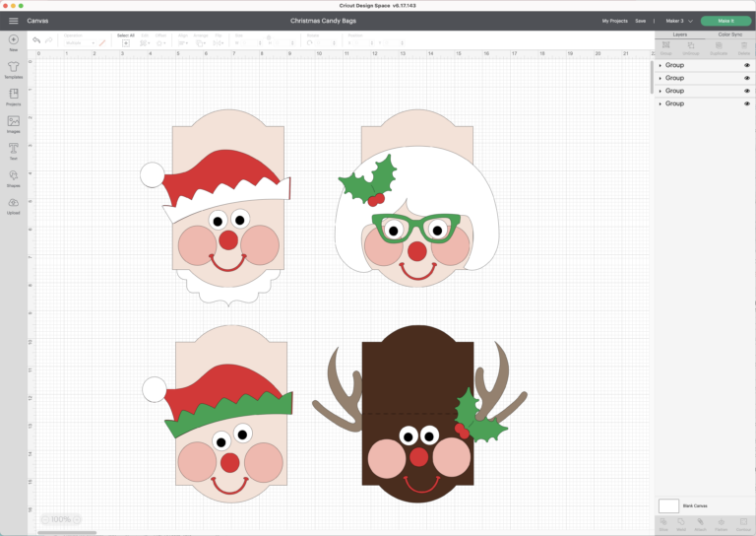Screen dimensions: 756x536
Task: Open the Projects panel in sidebar
Action: click(x=14, y=95)
